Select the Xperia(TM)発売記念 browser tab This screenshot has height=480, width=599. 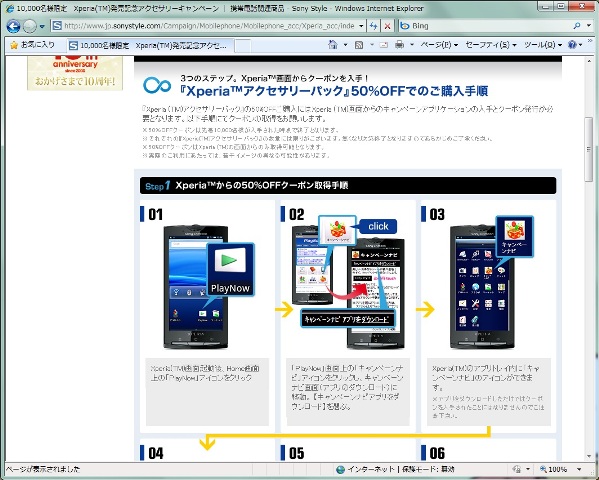tap(150, 45)
